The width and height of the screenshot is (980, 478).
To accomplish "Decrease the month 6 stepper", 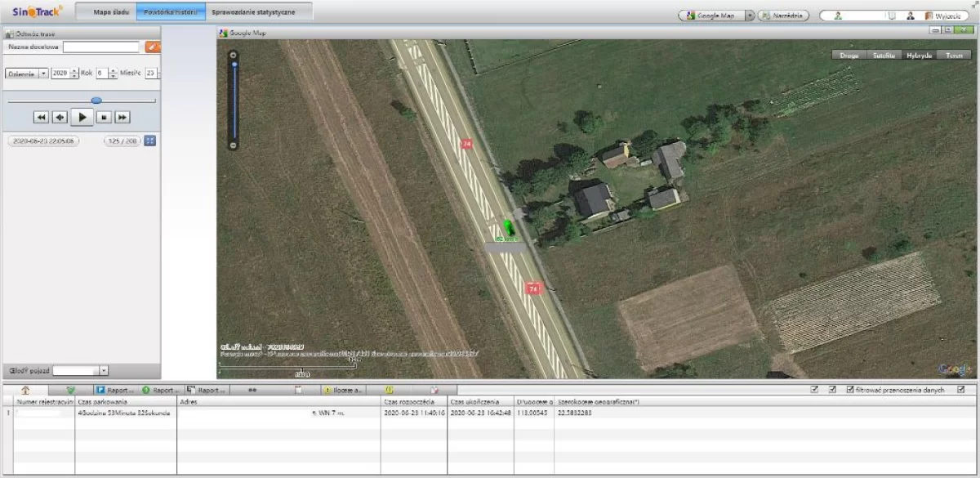I will pos(114,76).
